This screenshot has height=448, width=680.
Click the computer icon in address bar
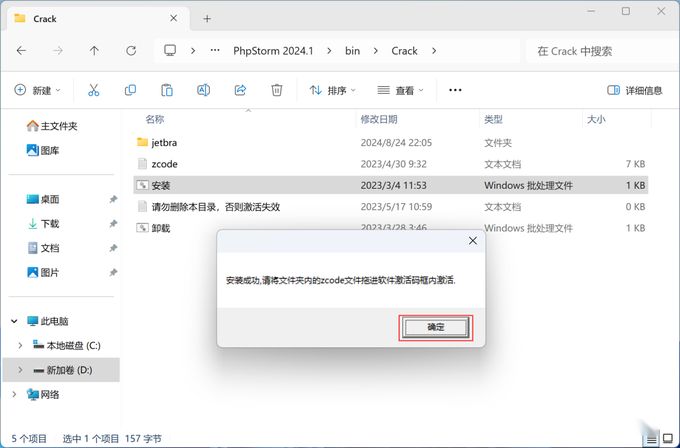point(170,51)
